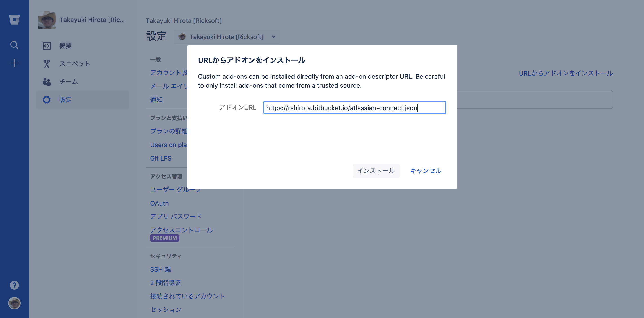This screenshot has width=644, height=318.
Task: Click the プランと支払い section heading
Action: point(169,118)
